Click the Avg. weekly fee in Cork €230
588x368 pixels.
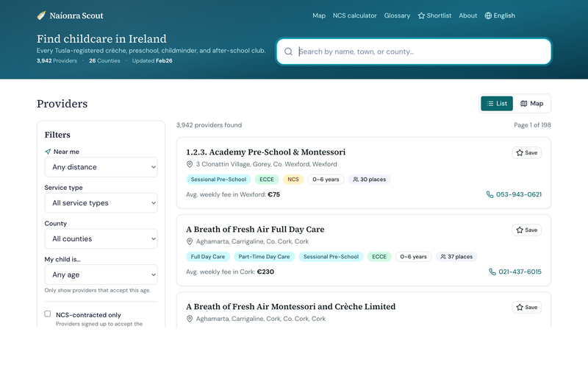230,272
